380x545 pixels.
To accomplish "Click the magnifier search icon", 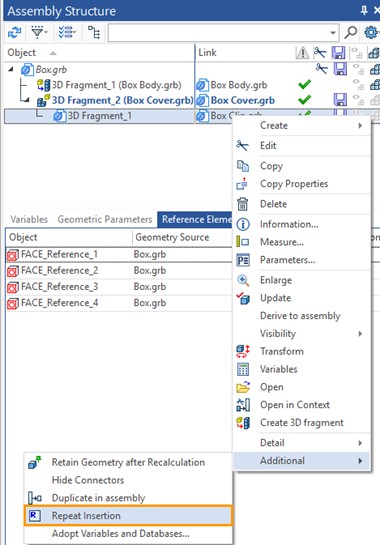I will (350, 33).
